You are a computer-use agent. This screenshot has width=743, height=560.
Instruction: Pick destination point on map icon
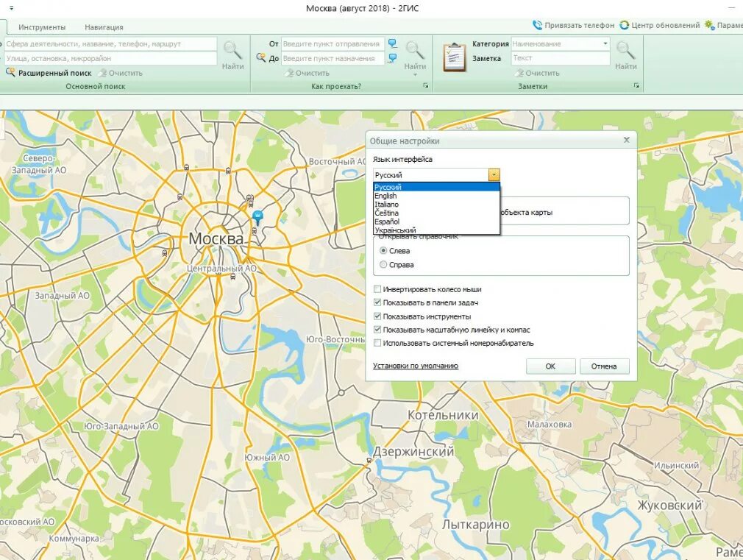coord(392,58)
